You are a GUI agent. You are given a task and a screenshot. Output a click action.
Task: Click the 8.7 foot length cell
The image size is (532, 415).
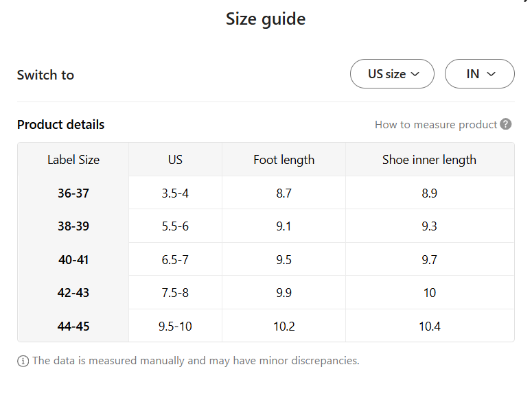click(284, 193)
